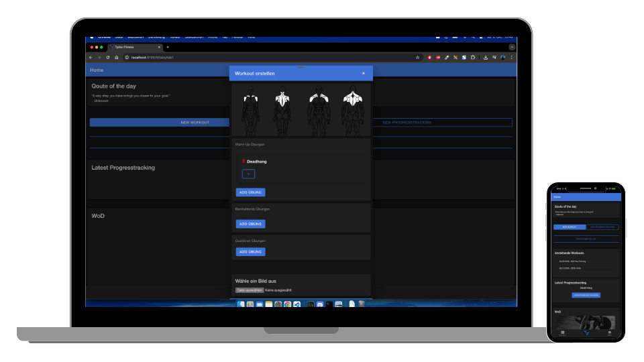Image resolution: width=644 pixels, height=362 pixels.
Task: Close the Workout erstellen dialog
Action: click(x=363, y=74)
